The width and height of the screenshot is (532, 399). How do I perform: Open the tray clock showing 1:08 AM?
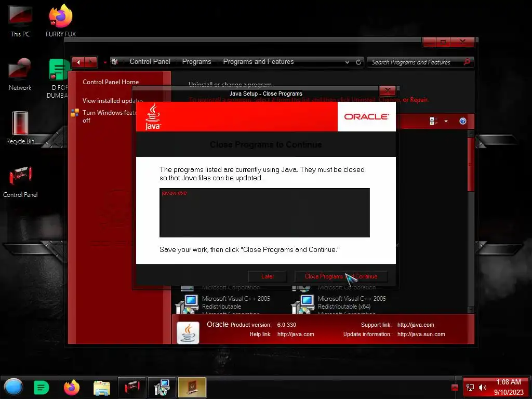(508, 387)
